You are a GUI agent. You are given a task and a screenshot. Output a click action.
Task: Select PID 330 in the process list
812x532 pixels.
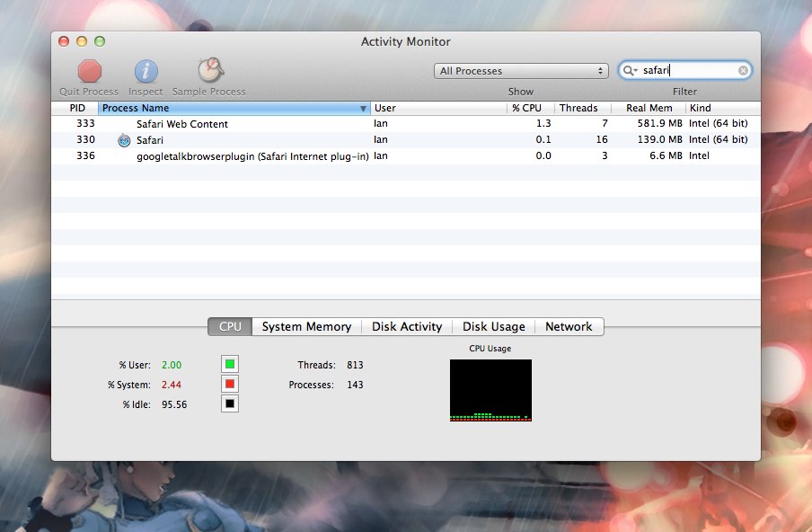click(x=86, y=139)
